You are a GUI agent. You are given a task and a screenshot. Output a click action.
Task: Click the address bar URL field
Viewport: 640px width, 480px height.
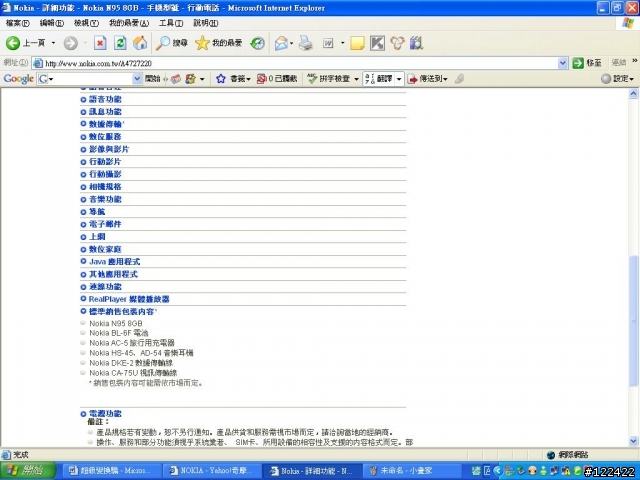tap(300, 63)
